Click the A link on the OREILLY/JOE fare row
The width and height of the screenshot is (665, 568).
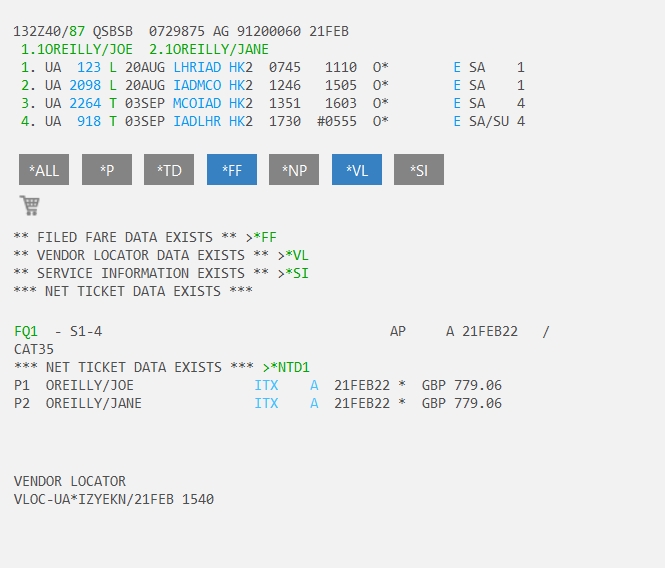314,385
